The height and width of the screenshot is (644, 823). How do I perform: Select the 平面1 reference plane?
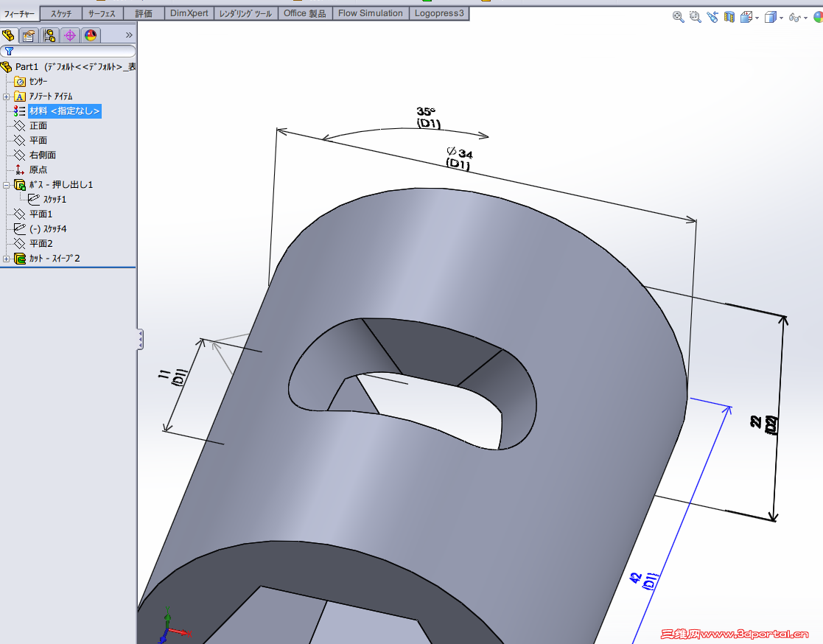41,214
